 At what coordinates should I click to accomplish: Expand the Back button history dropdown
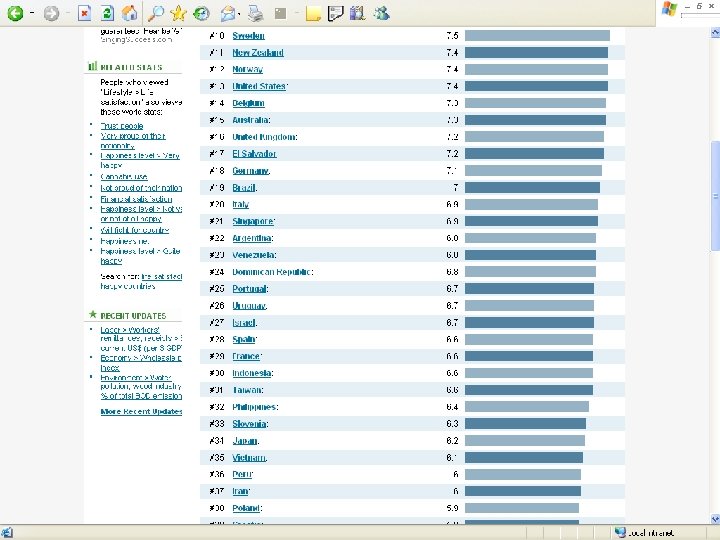point(32,13)
